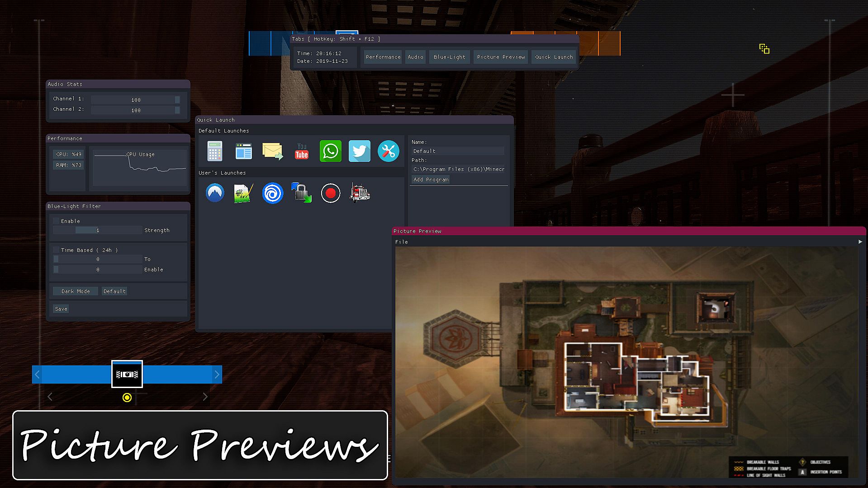Image resolution: width=868 pixels, height=488 pixels.
Task: Open the padlock with arrows launcher
Action: click(301, 193)
